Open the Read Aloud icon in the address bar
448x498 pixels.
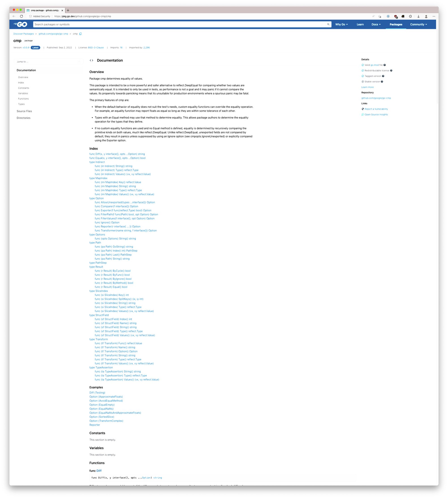point(373,16)
